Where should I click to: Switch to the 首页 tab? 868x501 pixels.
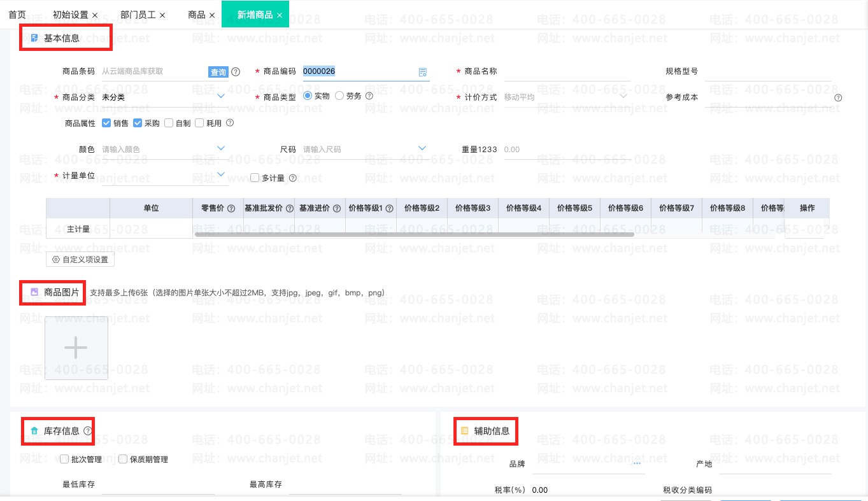pyautogui.click(x=17, y=14)
